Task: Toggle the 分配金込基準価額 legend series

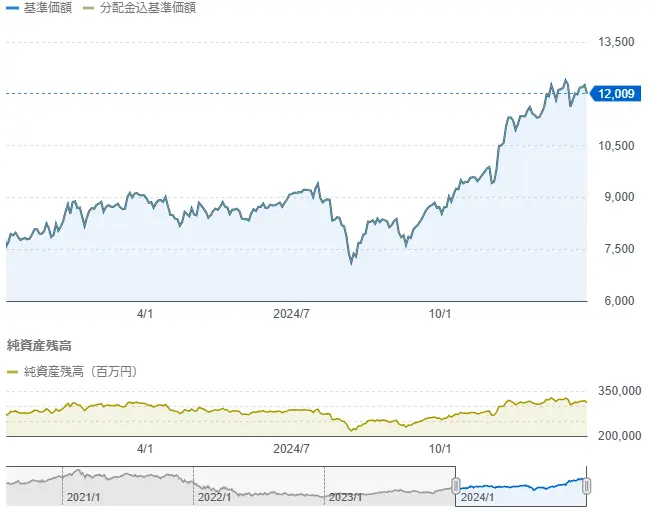Action: 139,8
